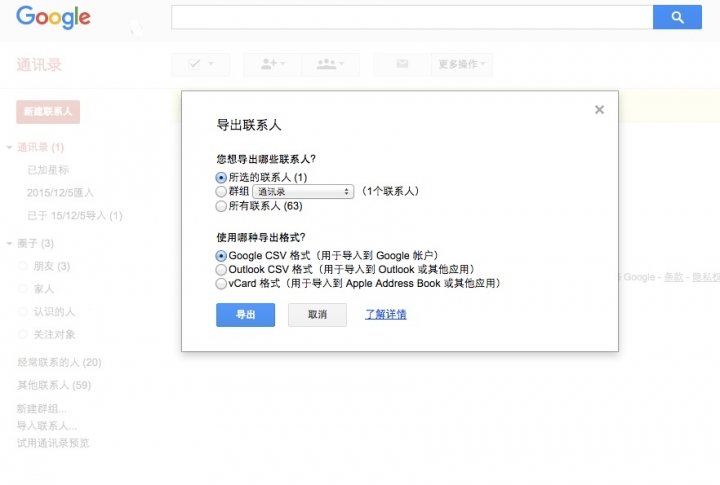Click 试用通讯录预览 link
Screen dimensions: 720x485
53,443
